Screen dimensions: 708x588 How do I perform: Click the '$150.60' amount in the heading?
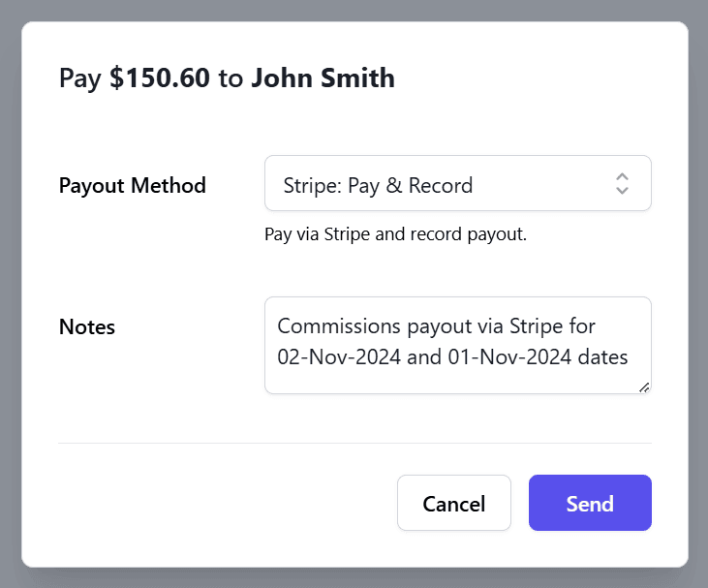coord(160,77)
